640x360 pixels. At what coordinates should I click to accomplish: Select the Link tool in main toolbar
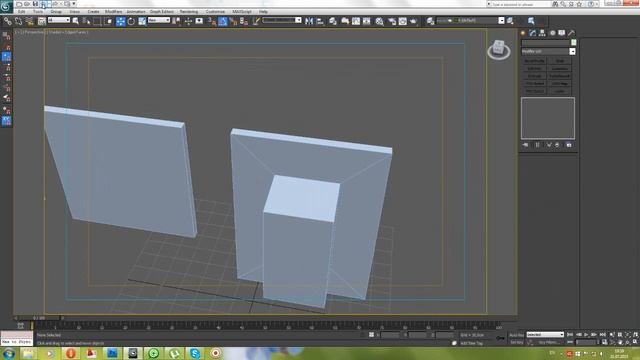pyautogui.click(x=8, y=21)
